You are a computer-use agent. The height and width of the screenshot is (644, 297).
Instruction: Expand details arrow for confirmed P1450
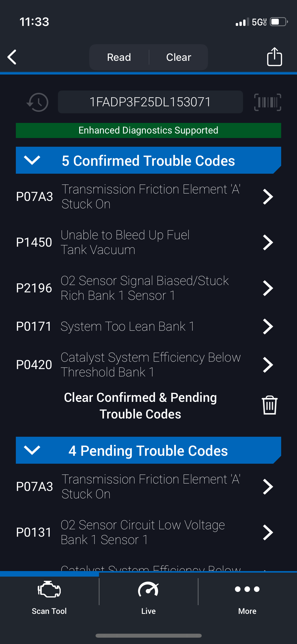coord(268,242)
